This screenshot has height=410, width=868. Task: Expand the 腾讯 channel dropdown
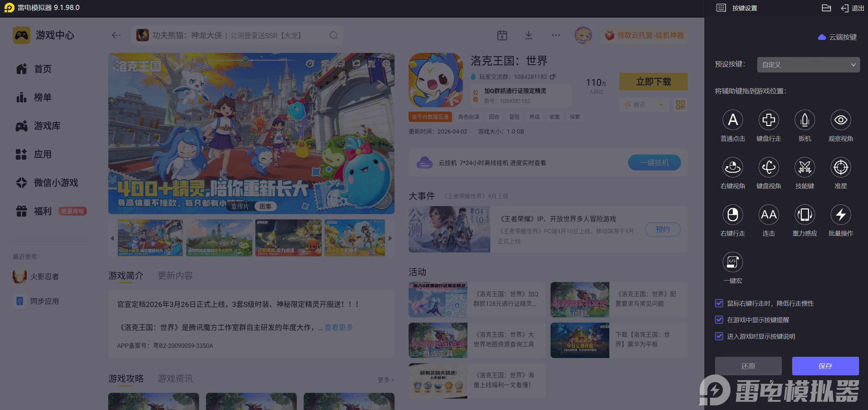[644, 105]
